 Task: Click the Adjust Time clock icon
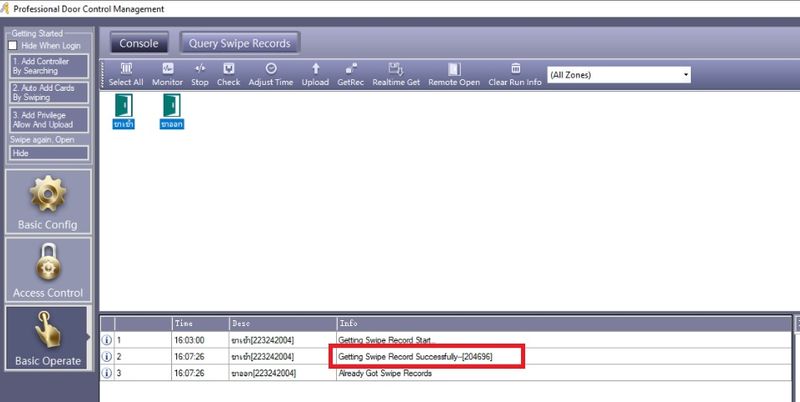point(271,69)
